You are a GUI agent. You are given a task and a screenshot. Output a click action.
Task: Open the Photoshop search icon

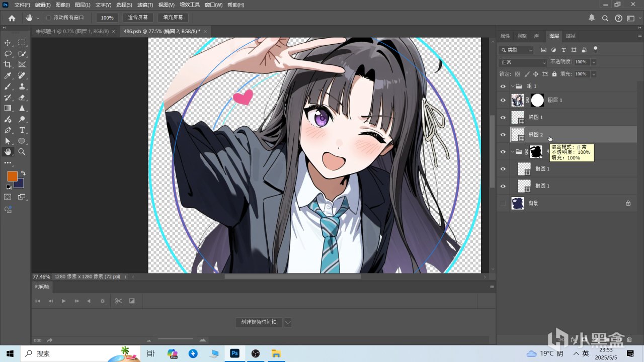(x=605, y=18)
